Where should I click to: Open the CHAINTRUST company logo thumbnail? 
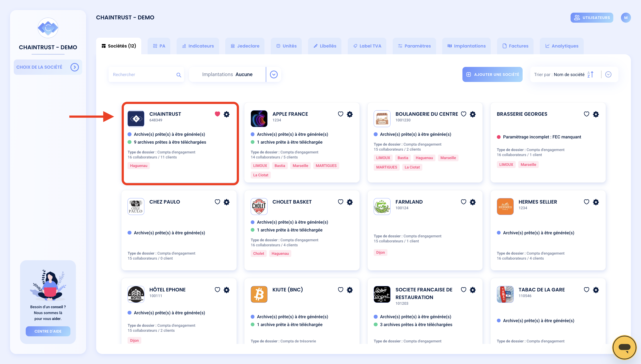point(136,119)
